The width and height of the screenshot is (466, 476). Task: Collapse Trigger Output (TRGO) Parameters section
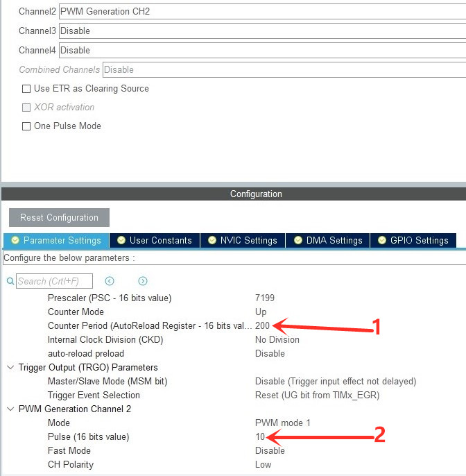(10, 367)
